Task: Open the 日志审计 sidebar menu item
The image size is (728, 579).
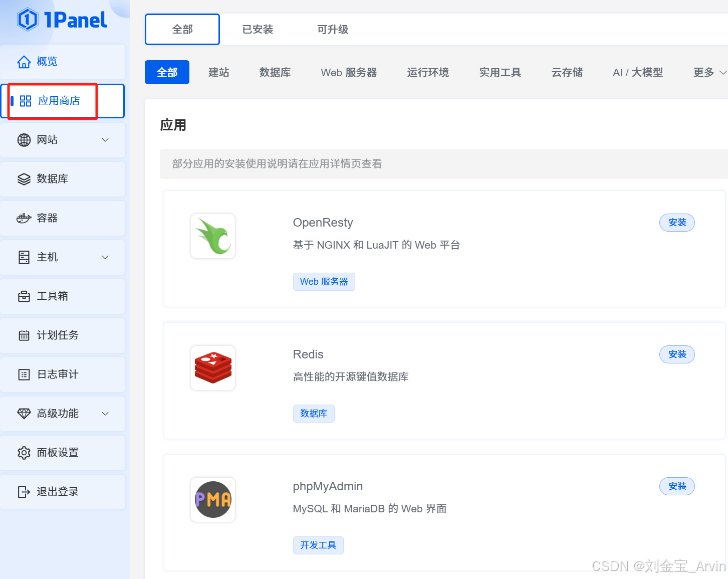Action: (63, 374)
